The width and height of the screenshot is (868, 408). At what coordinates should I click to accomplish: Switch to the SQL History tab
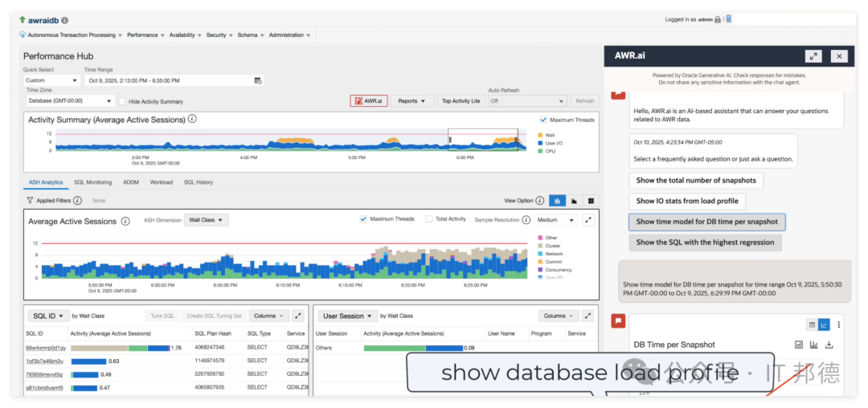199,182
